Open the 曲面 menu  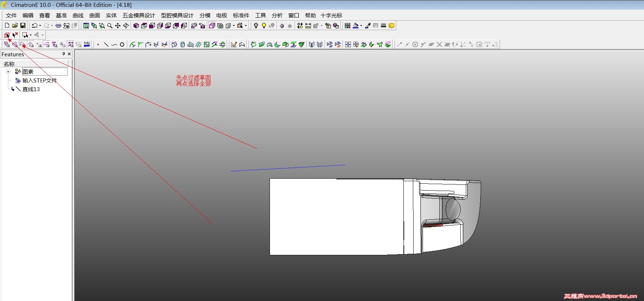point(95,15)
